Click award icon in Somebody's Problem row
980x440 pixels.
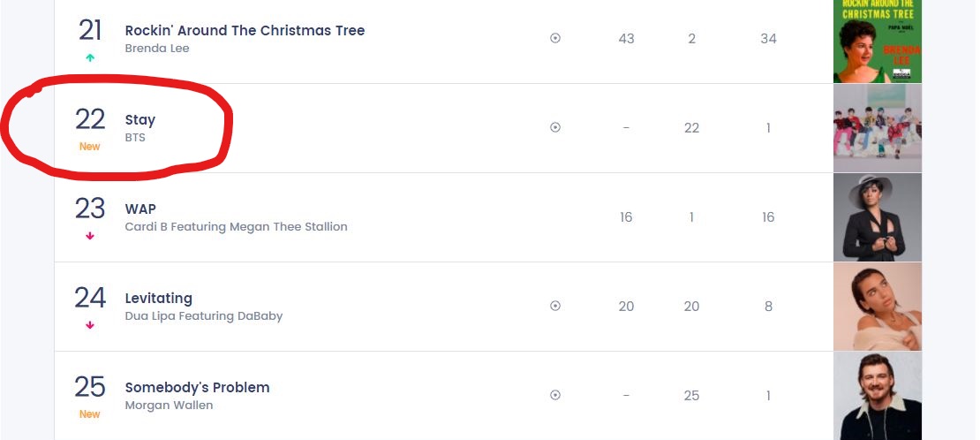555,396
